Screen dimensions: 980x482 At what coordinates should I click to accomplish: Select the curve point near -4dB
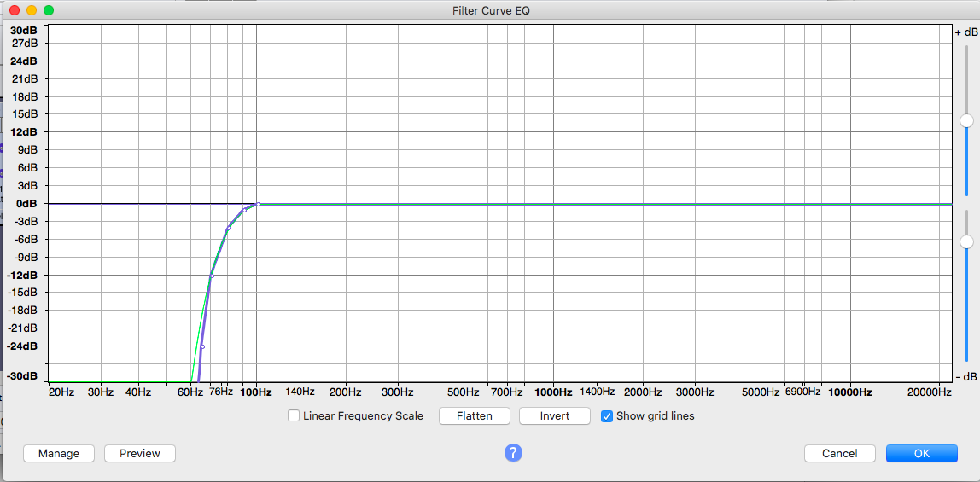229,228
